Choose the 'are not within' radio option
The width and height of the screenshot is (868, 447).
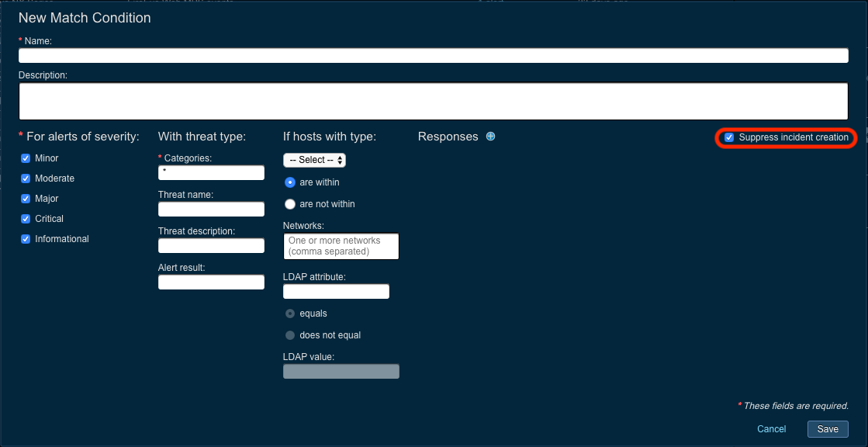pos(290,204)
